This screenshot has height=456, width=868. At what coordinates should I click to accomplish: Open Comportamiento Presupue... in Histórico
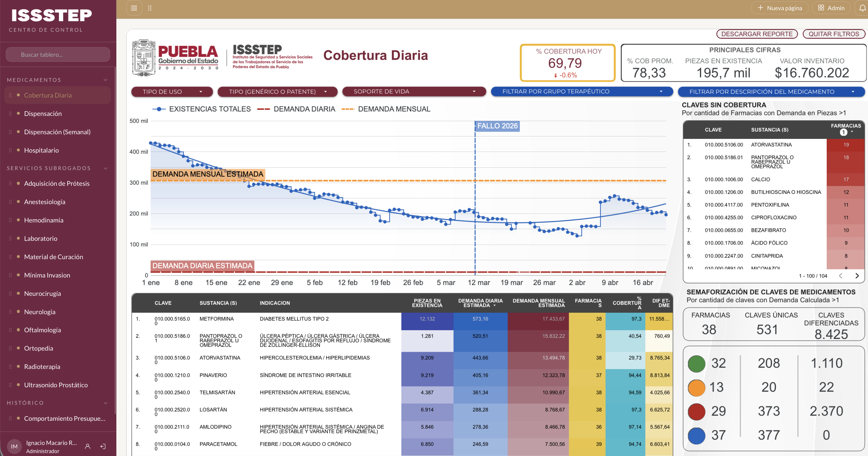[x=65, y=419]
